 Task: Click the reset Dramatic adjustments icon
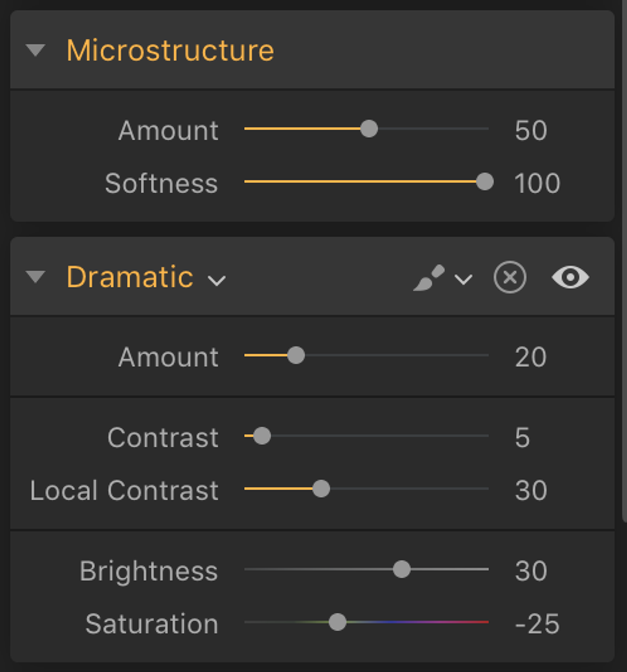coord(509,277)
